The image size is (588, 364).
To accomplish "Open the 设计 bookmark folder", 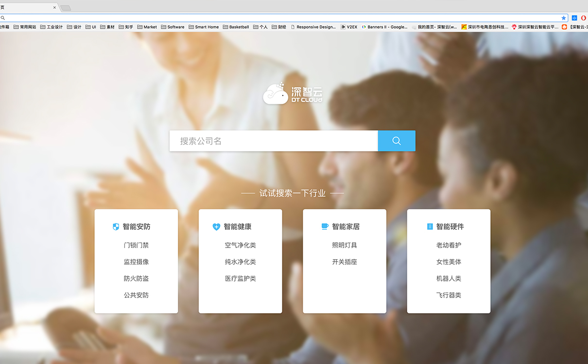I will (x=74, y=27).
